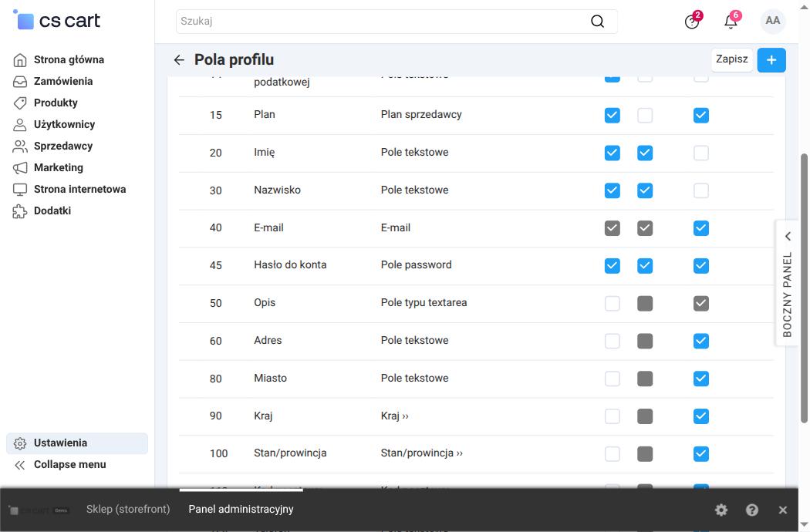Click the search magnifier icon
This screenshot has width=810, height=532.
597,21
